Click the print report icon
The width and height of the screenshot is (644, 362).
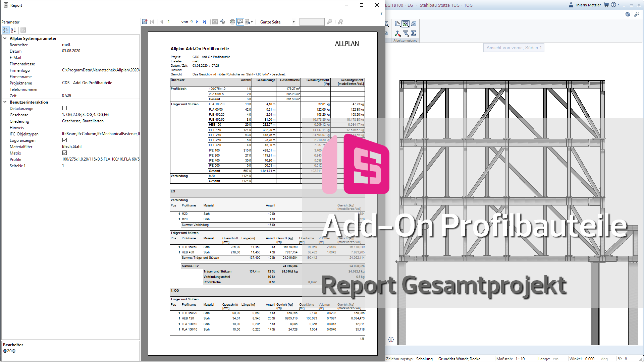pos(232,22)
